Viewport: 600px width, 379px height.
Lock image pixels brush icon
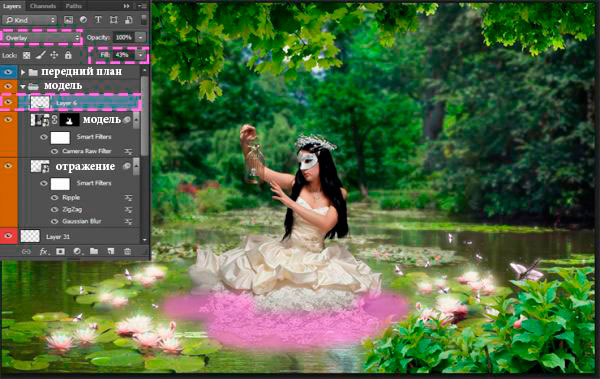click(40, 55)
